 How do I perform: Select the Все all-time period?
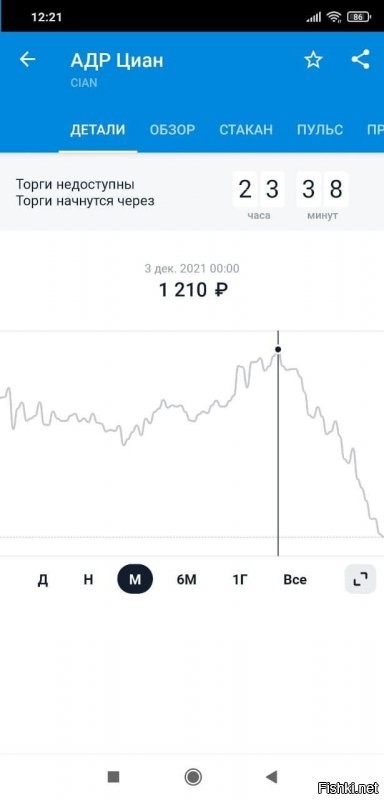tap(295, 580)
